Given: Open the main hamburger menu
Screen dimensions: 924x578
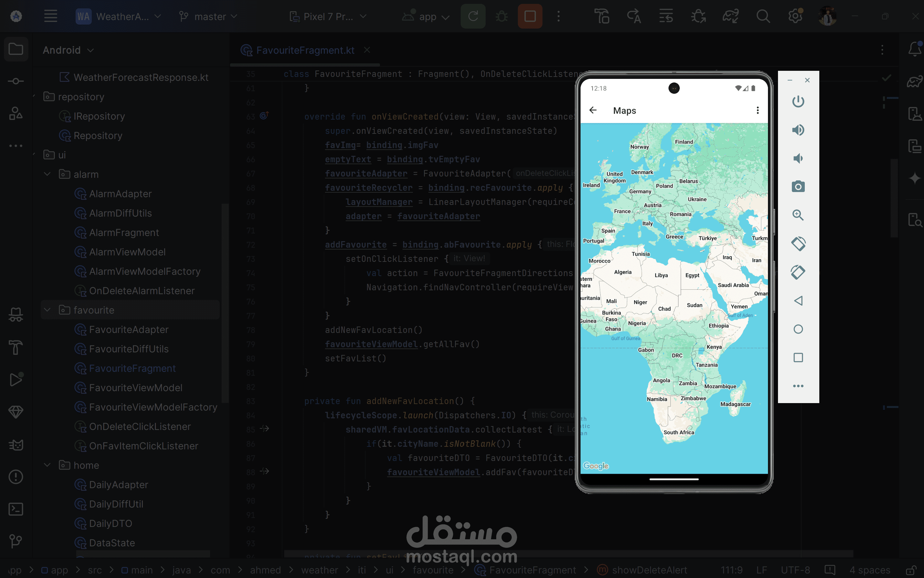Looking at the screenshot, I should pos(50,16).
